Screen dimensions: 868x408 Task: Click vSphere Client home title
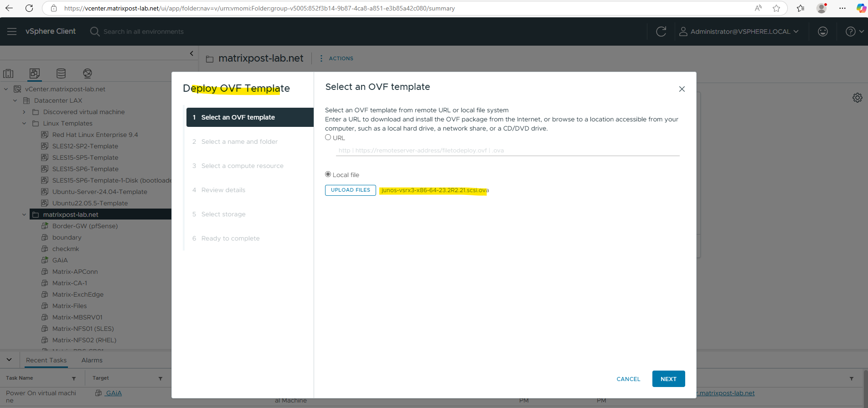click(x=51, y=31)
